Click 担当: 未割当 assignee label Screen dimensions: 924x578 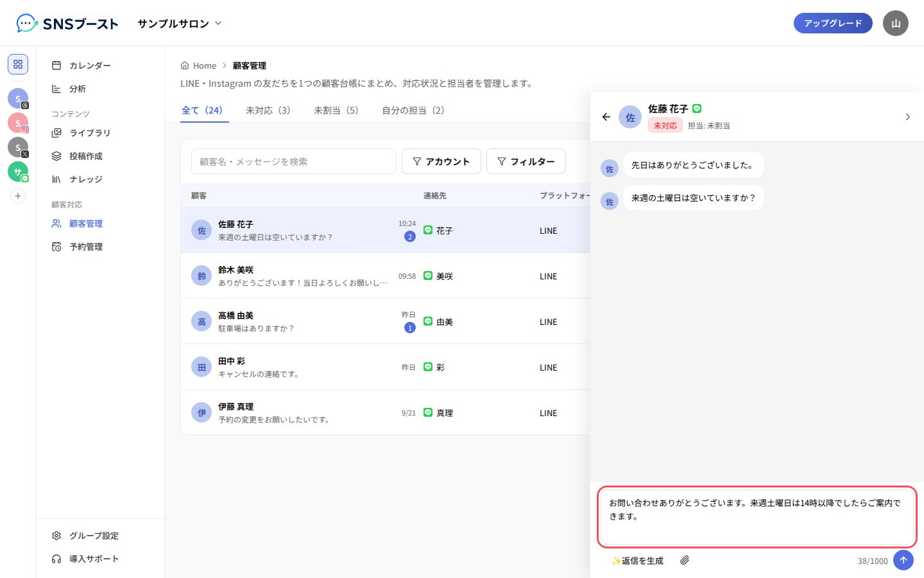tap(709, 126)
